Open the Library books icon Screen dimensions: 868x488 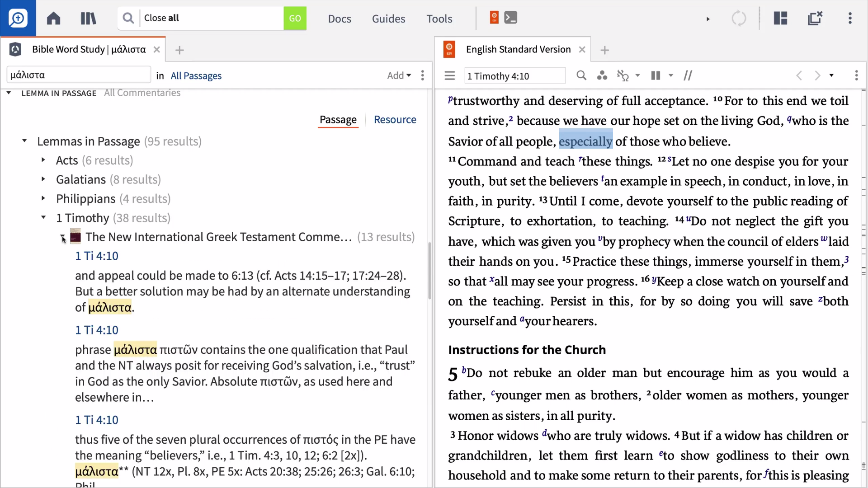pos(88,18)
